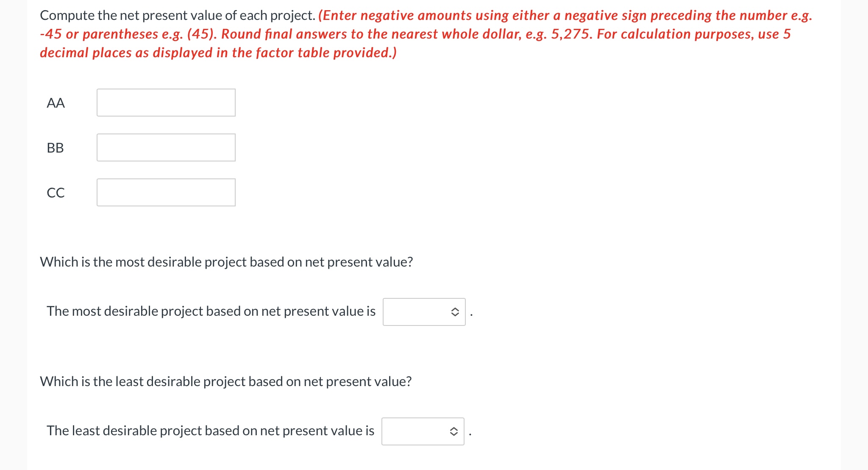Click the most desirable project question text
Viewport: 868px width, 470px height.
[226, 262]
